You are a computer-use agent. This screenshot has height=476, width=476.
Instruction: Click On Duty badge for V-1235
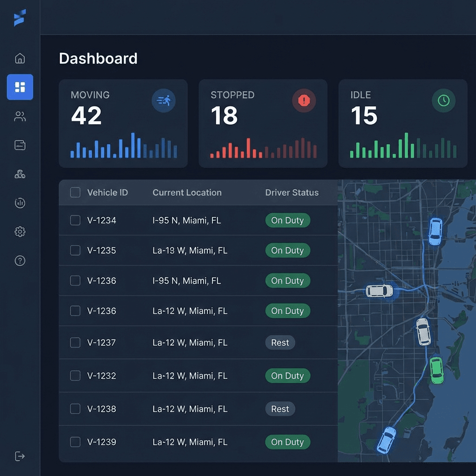pos(287,251)
